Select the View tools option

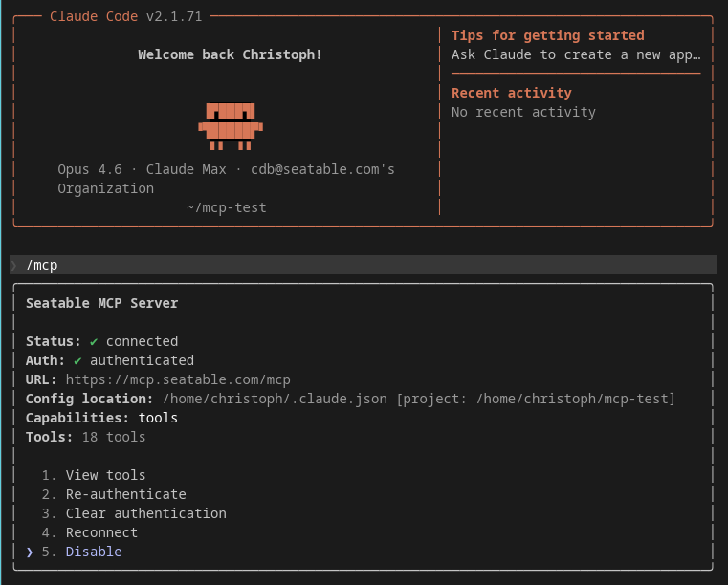105,475
